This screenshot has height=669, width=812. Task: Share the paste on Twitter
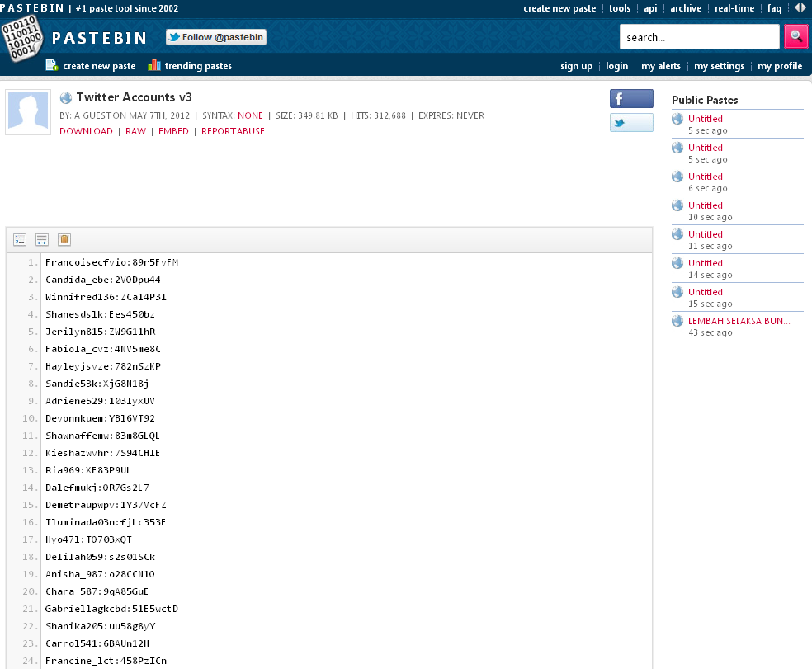click(631, 123)
